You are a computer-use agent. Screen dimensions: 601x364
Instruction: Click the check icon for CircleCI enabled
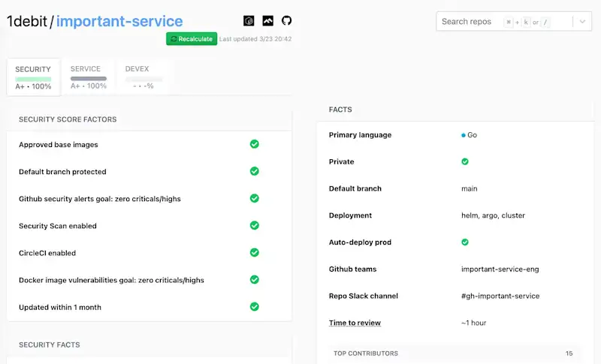(255, 253)
